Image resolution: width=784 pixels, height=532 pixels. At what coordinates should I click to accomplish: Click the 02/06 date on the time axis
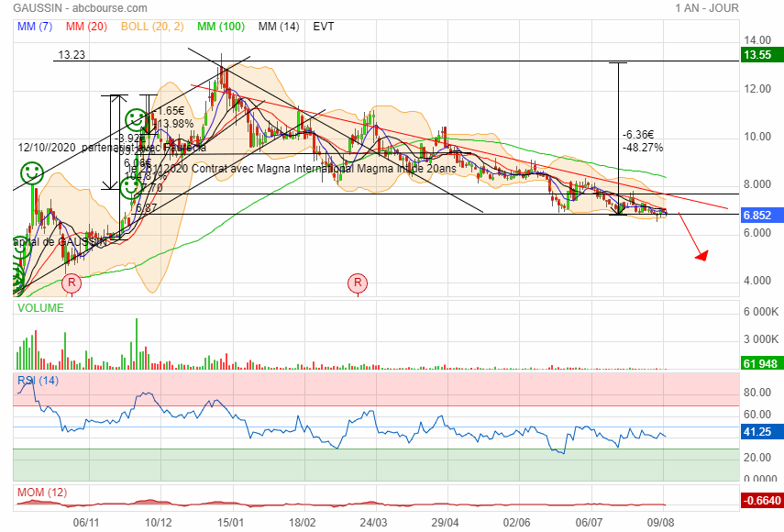(x=517, y=523)
